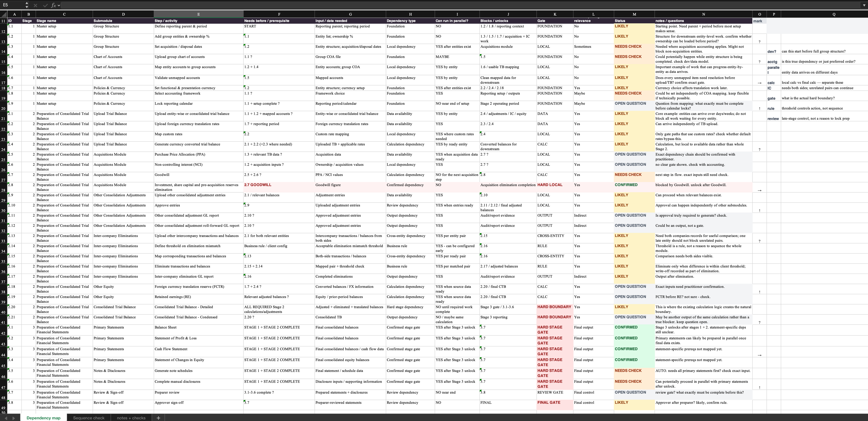Switch to the notes + checks tab

(131, 418)
